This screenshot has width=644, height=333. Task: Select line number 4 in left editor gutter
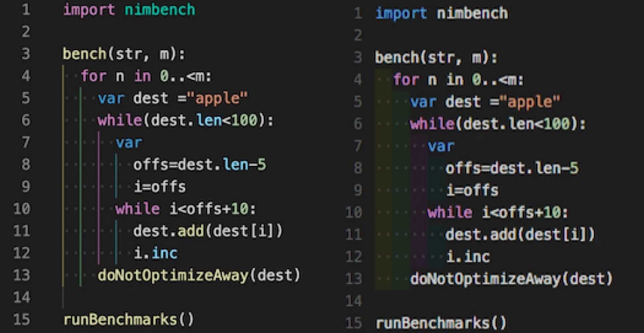click(x=26, y=76)
